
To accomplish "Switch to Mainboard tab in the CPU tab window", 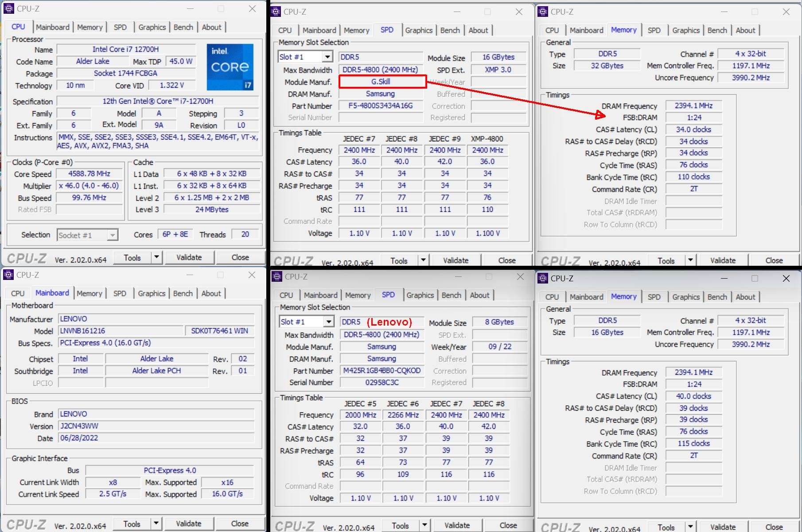I will click(x=53, y=27).
